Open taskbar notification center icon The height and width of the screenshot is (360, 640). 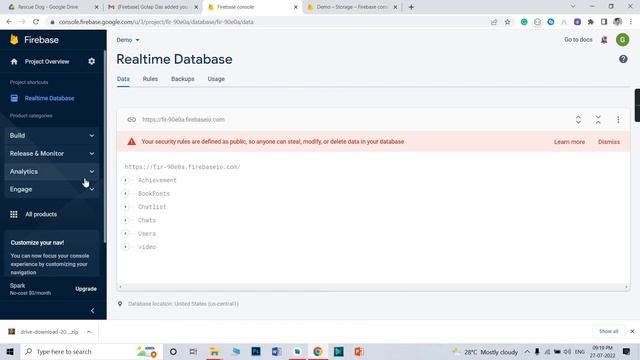[x=627, y=351]
